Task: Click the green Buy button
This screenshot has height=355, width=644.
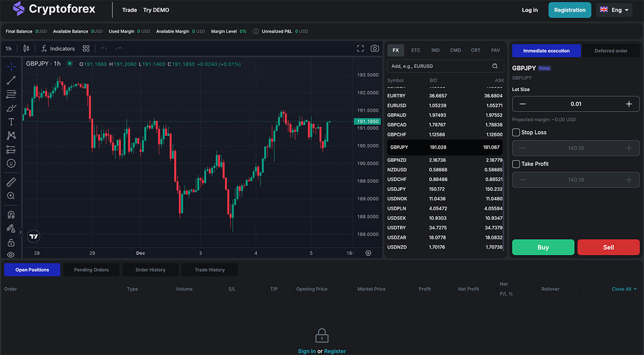Action: pyautogui.click(x=543, y=247)
